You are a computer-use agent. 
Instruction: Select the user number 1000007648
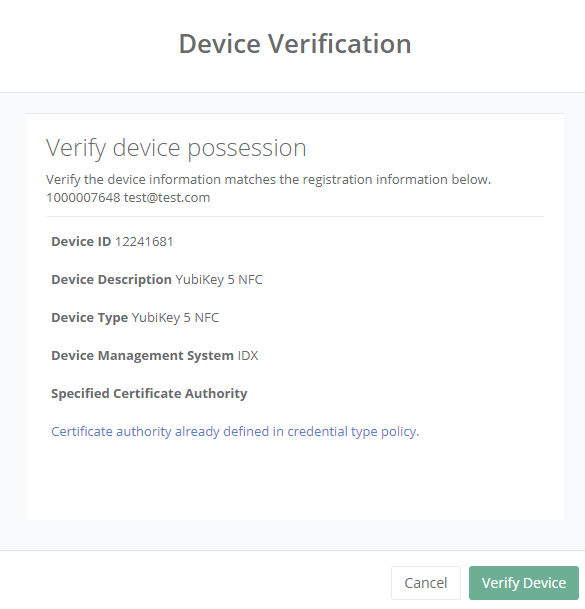[x=83, y=197]
